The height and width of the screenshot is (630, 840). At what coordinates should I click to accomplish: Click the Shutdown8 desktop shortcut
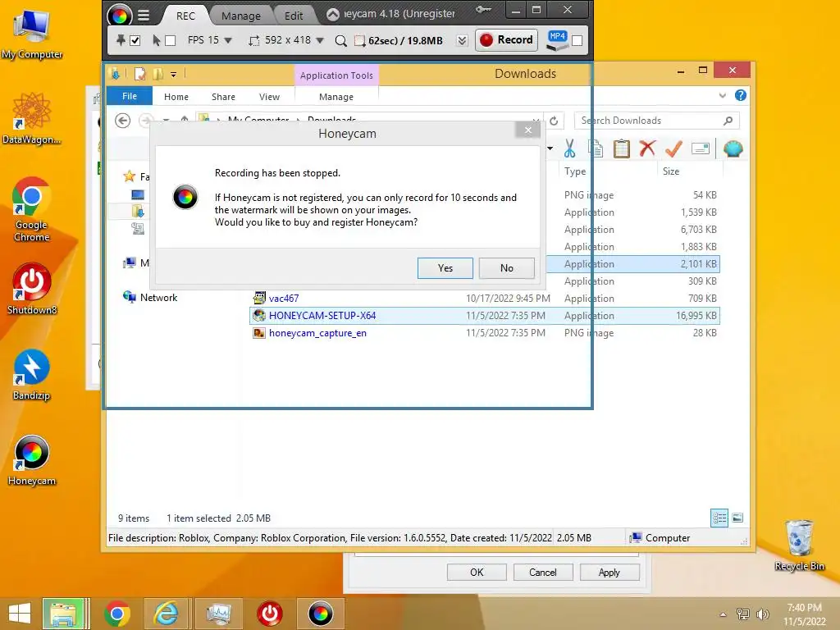(x=32, y=290)
